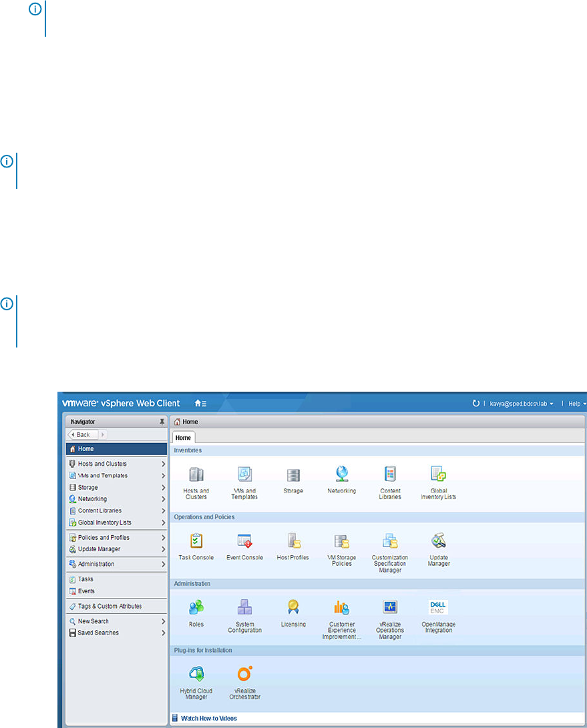Expand the Hosts and Clusters navigator arrow
The height and width of the screenshot is (728, 587).
pyautogui.click(x=163, y=464)
